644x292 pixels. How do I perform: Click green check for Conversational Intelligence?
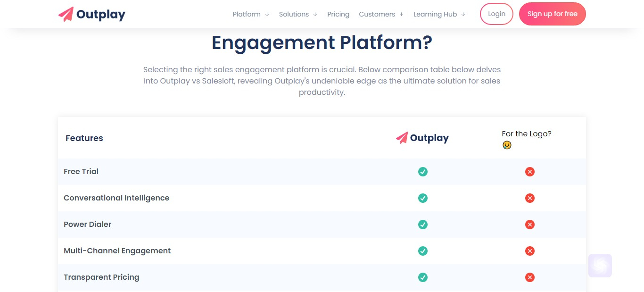(423, 198)
